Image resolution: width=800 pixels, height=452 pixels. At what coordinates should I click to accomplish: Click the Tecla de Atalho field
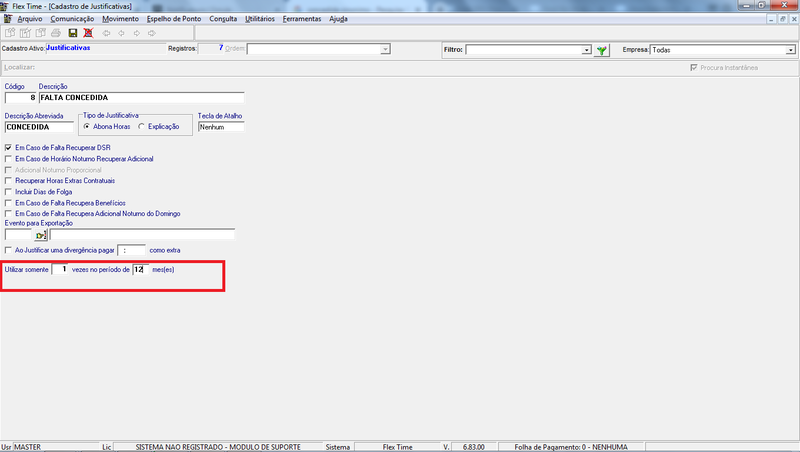pyautogui.click(x=221, y=127)
